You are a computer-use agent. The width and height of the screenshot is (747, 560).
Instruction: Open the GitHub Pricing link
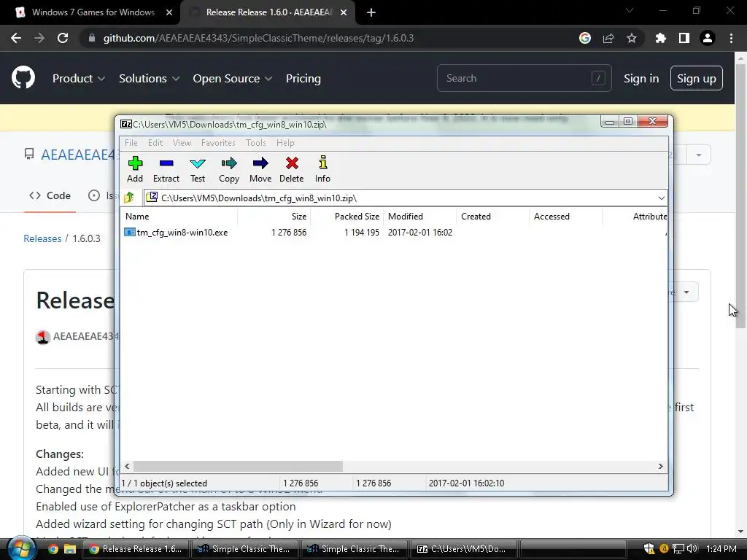(x=303, y=79)
